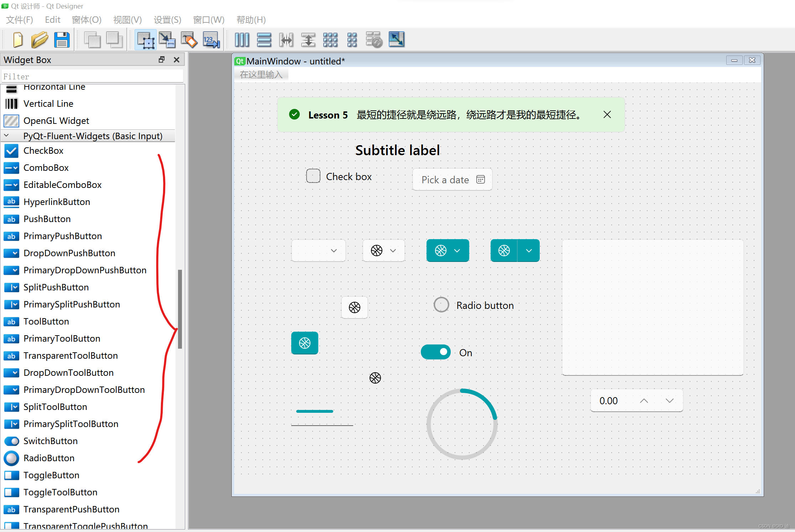Click the Open file folder icon
The image size is (795, 532).
[x=40, y=40]
